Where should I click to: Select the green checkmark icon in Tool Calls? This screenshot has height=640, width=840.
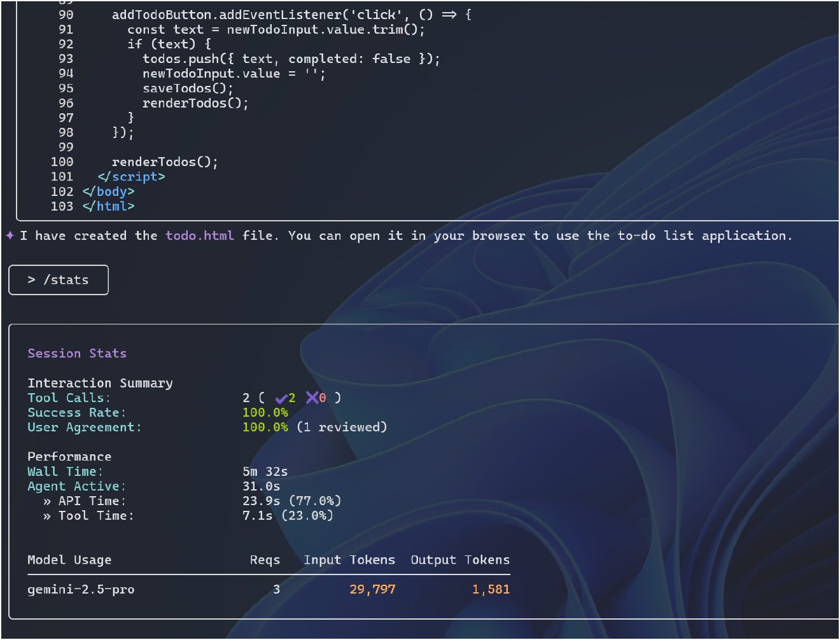coord(283,398)
